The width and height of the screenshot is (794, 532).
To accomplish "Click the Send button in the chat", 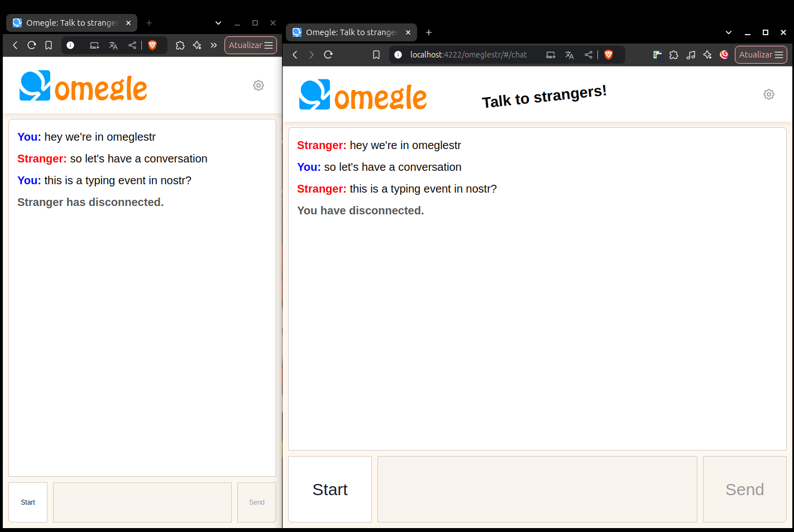I will tap(744, 489).
